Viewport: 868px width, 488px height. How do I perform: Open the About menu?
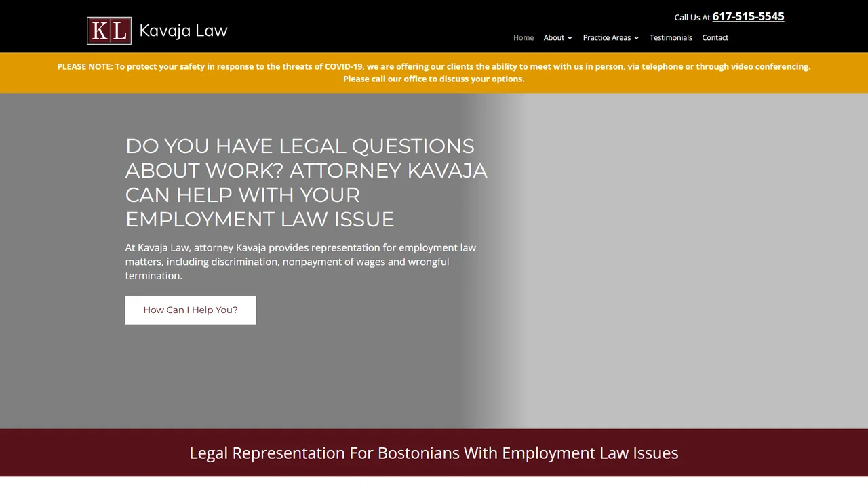(554, 37)
